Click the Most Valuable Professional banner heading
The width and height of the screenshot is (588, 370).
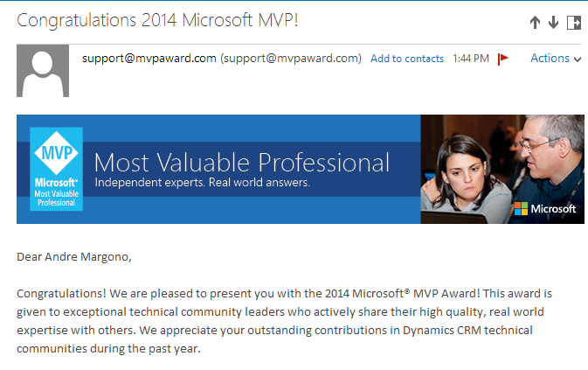tap(242, 163)
